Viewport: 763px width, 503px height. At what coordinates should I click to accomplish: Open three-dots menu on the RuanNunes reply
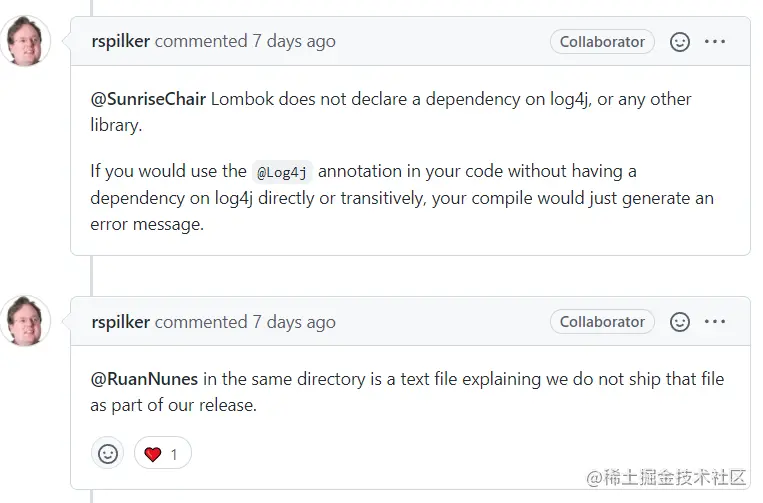click(x=715, y=322)
